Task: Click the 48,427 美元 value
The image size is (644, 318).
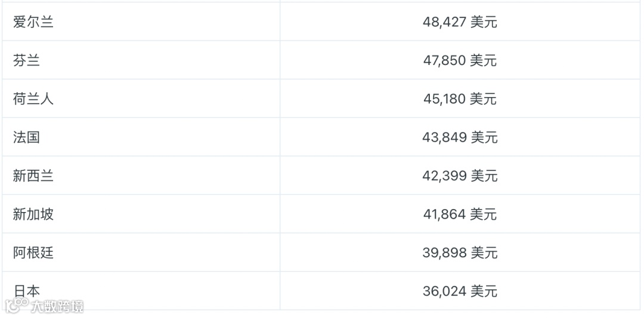Action: [460, 22]
